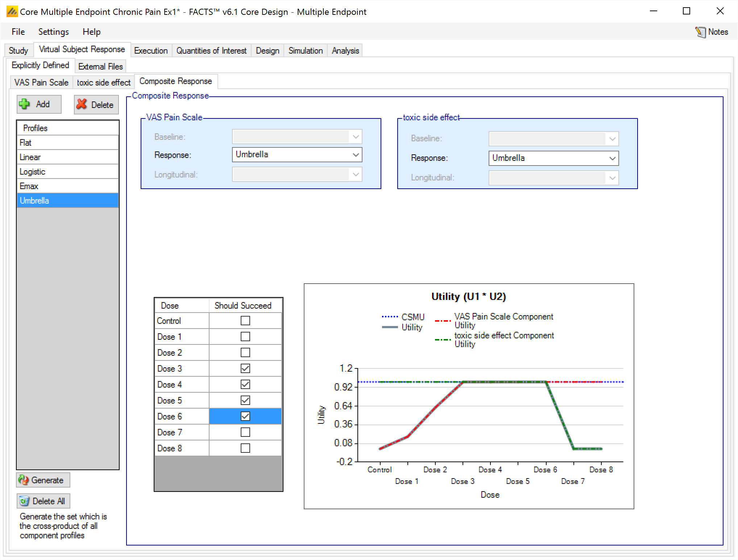The height and width of the screenshot is (560, 738).
Task: Open the Help menu
Action: 91,32
